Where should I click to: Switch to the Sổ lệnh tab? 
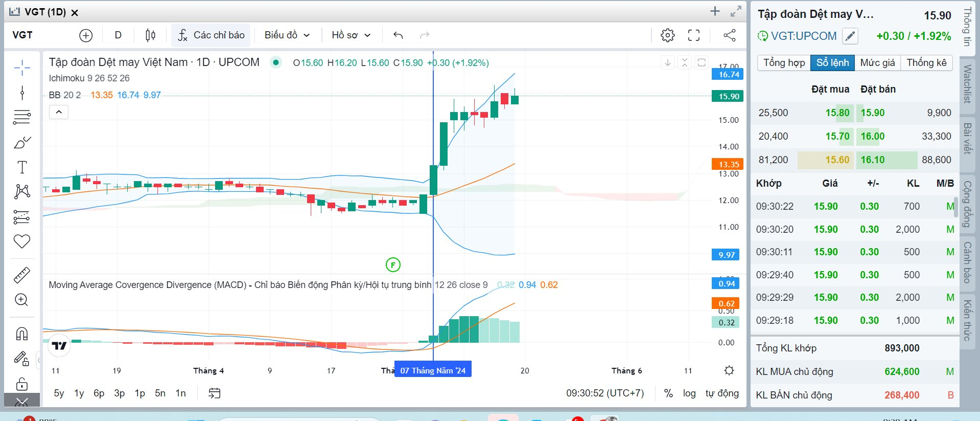pos(832,62)
